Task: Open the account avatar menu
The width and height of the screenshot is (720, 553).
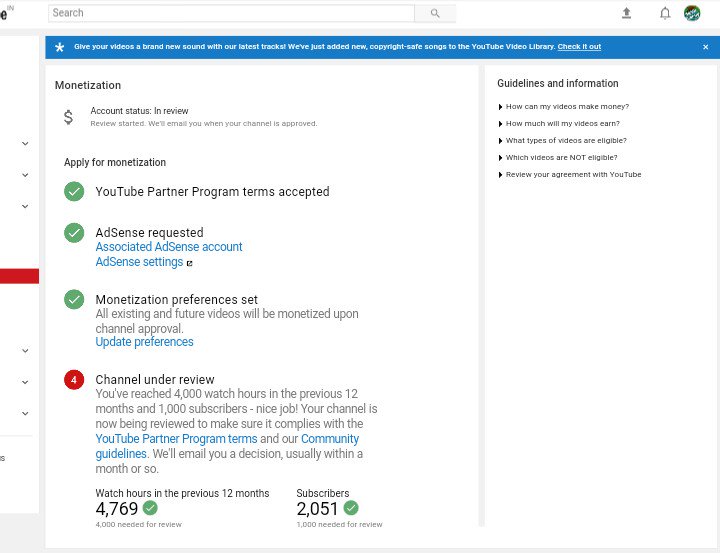Action: [x=692, y=13]
